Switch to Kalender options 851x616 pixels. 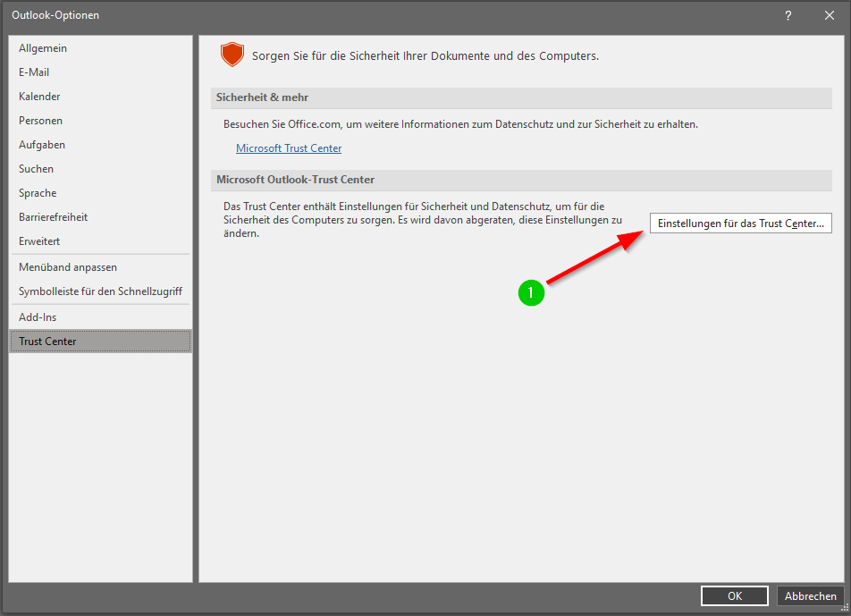pos(39,97)
